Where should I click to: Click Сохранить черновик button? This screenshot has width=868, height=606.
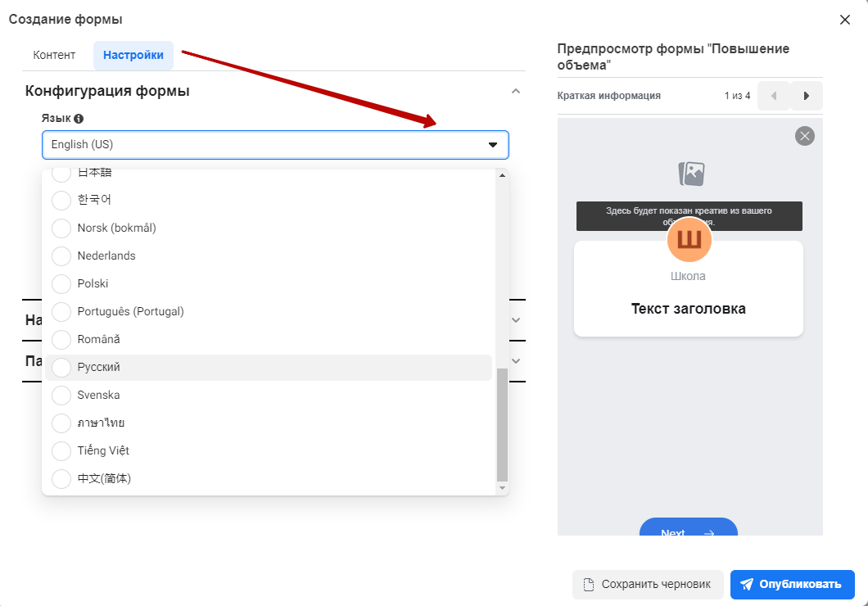[648, 585]
